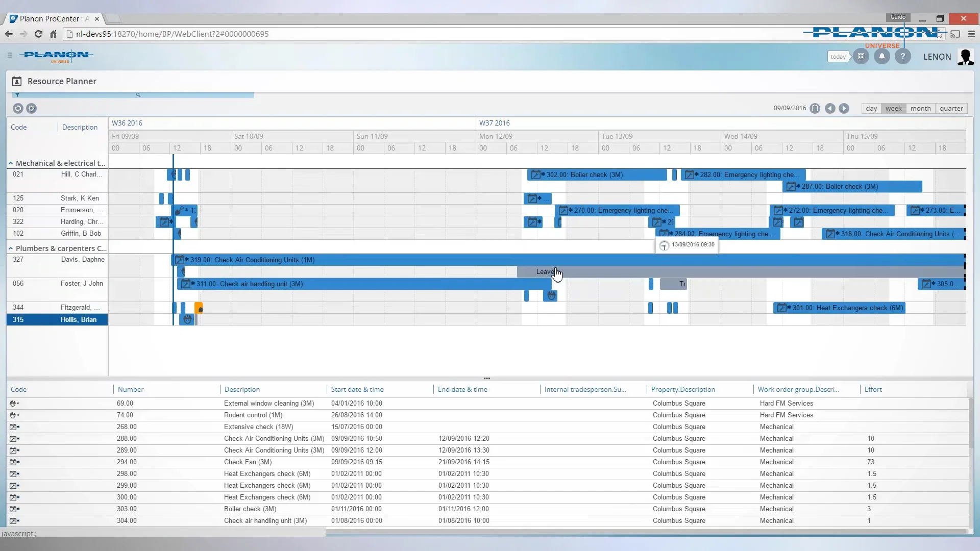Click the Resource Planner title icon
980x551 pixels.
click(x=17, y=81)
